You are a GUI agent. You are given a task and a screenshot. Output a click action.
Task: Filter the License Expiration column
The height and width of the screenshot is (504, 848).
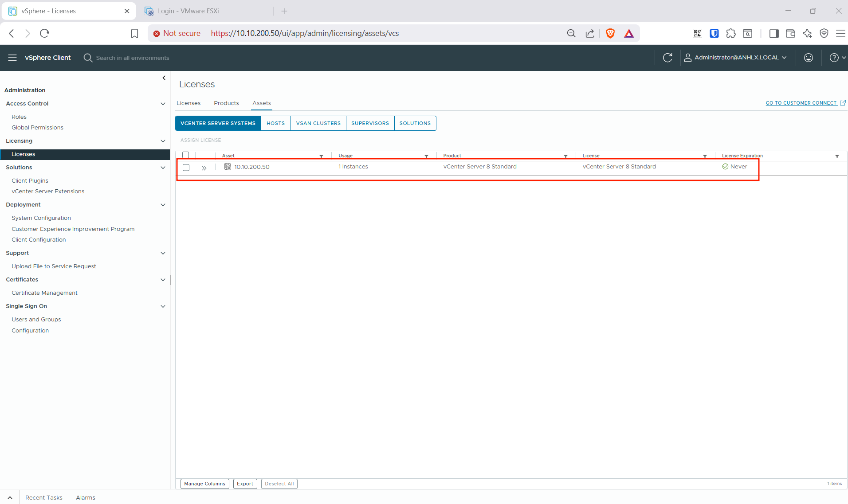coord(837,156)
